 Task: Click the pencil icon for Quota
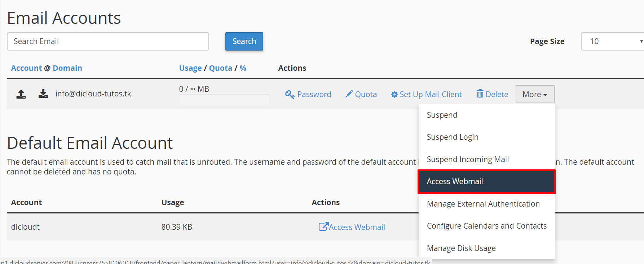[349, 94]
